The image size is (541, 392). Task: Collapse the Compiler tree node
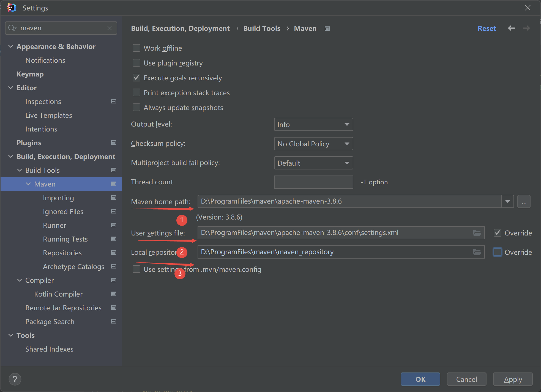(x=20, y=280)
